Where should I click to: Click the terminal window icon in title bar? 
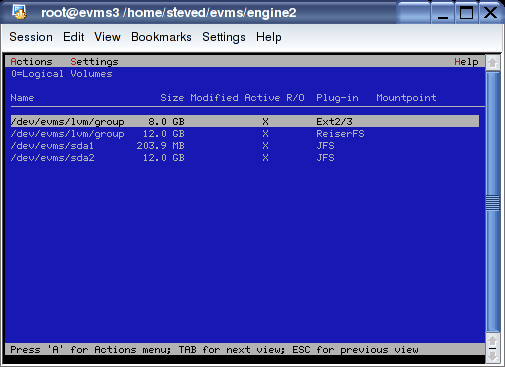tap(19, 12)
